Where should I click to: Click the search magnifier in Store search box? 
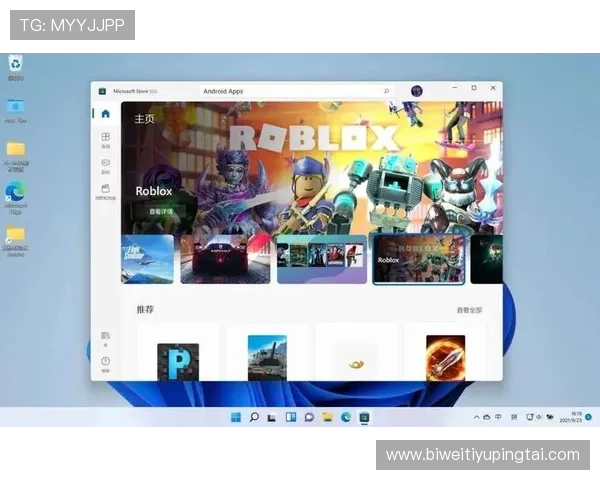tap(386, 91)
